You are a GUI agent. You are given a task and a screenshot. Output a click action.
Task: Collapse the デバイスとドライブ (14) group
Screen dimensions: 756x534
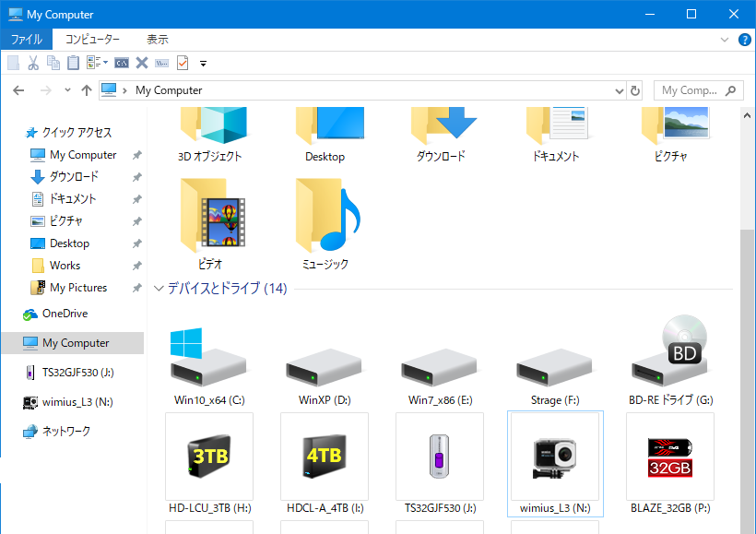pos(159,289)
